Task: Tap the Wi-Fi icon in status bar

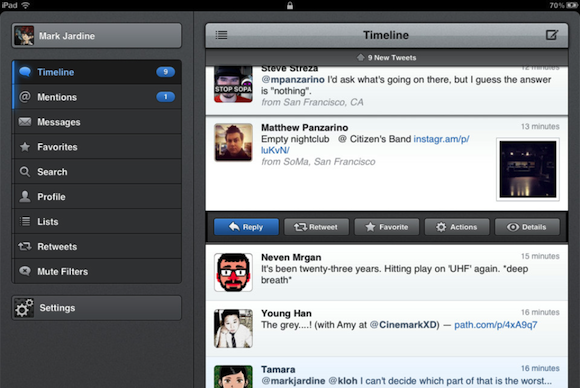Action: tap(26, 5)
